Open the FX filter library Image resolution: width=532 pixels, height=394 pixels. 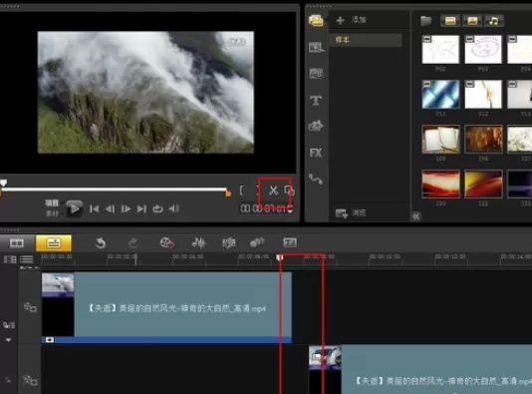pos(316,153)
